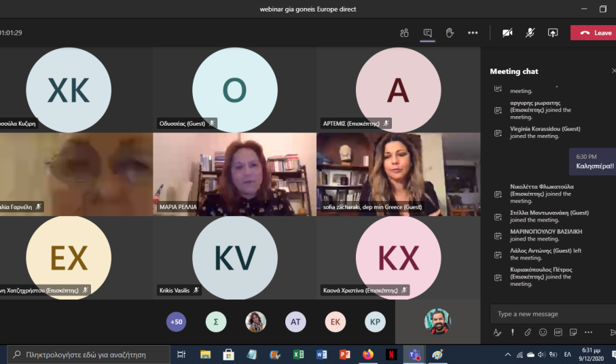Click the Raise hand icon
The width and height of the screenshot is (616, 364).
click(450, 33)
